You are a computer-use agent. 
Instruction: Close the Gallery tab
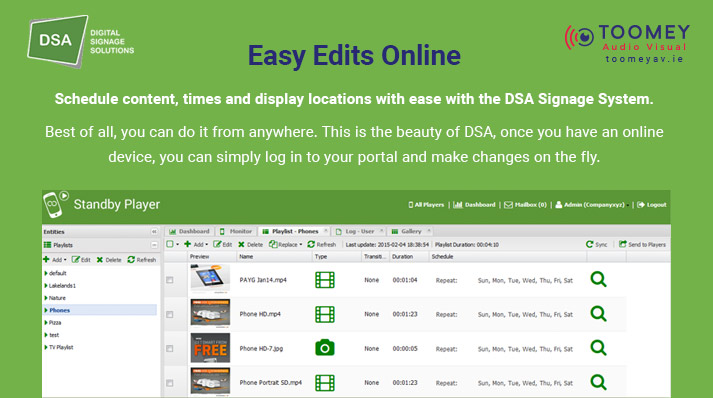click(428, 231)
